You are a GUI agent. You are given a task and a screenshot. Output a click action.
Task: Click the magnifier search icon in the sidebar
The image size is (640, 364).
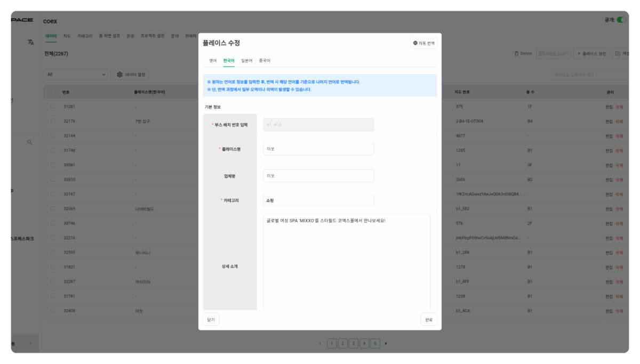coord(29,142)
